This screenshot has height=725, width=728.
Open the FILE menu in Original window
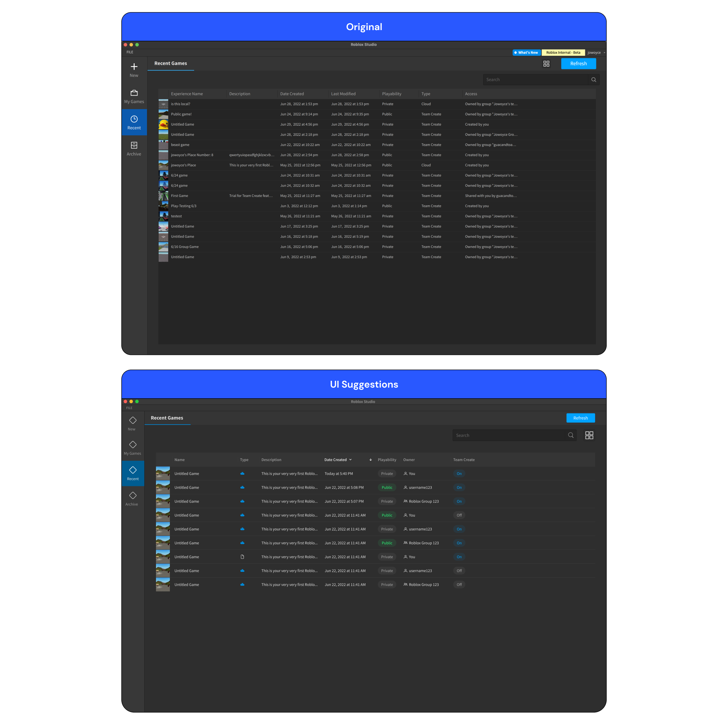click(x=130, y=52)
